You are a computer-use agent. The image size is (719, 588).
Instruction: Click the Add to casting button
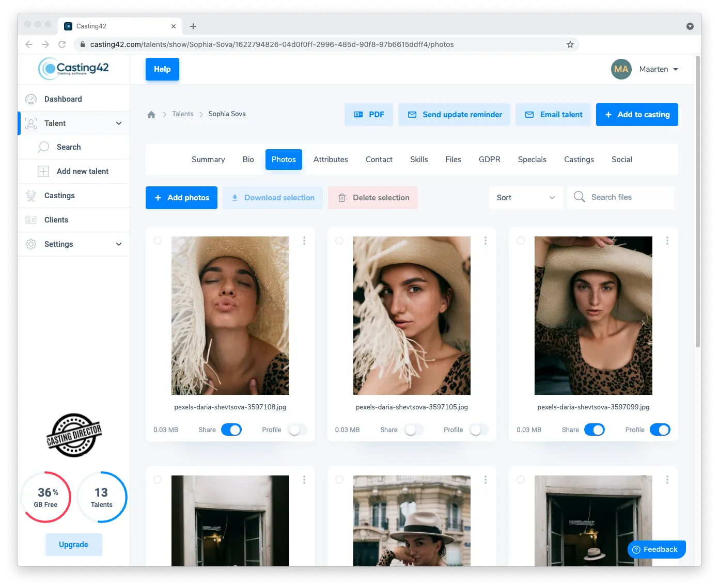pyautogui.click(x=637, y=115)
